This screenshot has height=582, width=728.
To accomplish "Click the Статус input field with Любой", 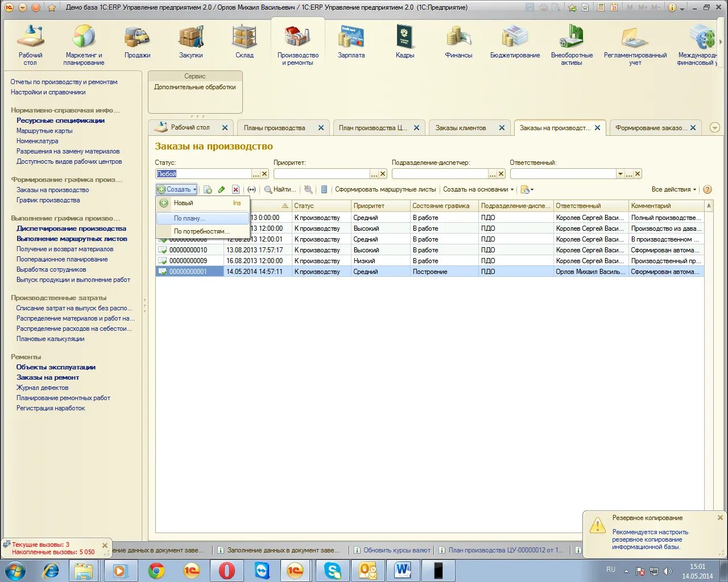I will [204, 174].
